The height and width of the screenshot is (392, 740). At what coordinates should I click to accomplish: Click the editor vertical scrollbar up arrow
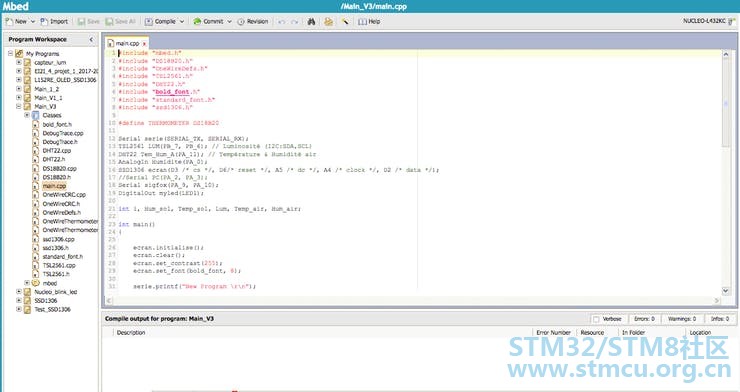point(726,55)
